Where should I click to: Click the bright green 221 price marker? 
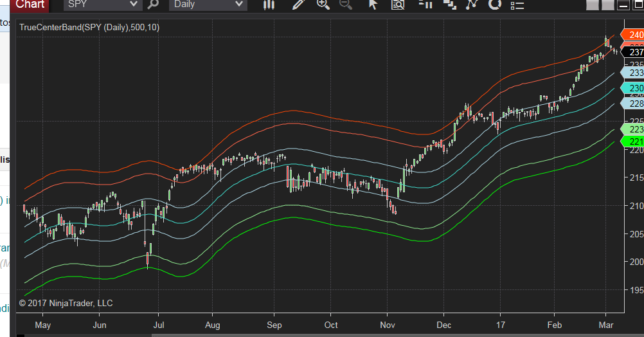[x=633, y=141]
